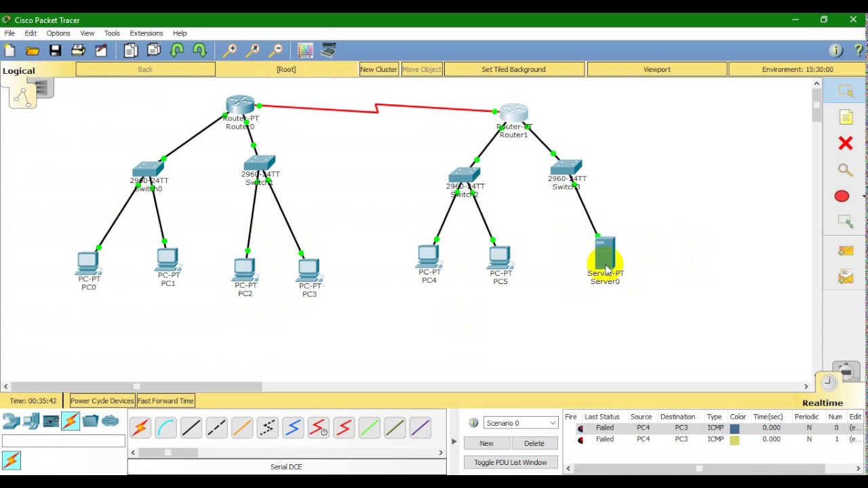Click the Connections category lightning icon
868x488 pixels.
click(x=71, y=421)
